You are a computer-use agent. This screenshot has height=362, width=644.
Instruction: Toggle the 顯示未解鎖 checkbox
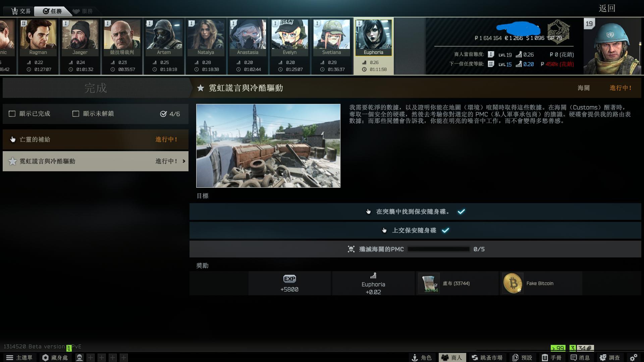[76, 114]
